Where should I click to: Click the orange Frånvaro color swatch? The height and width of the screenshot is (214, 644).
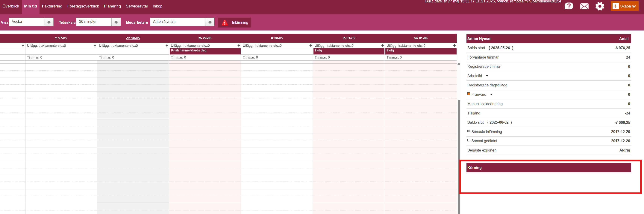tap(469, 94)
